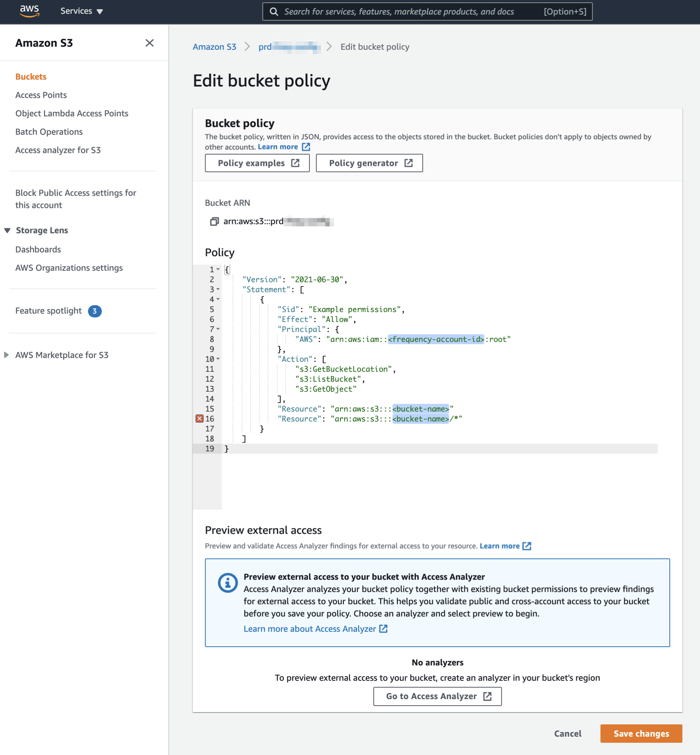Click bucket-name placeholder on line 16

pos(420,419)
